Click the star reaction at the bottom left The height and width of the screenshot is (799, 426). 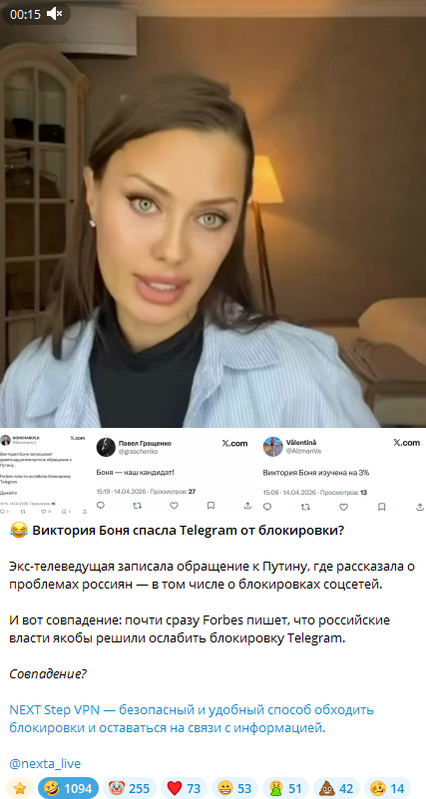pos(20,788)
